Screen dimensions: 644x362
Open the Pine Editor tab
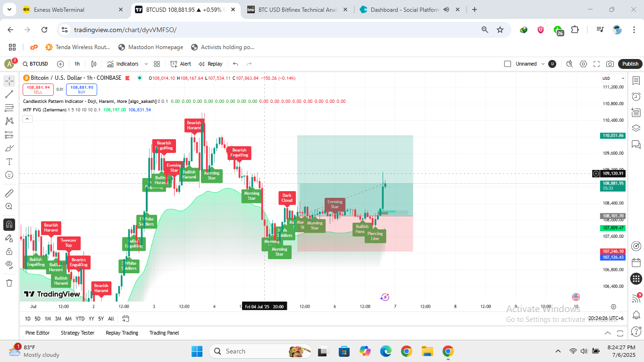pyautogui.click(x=38, y=333)
